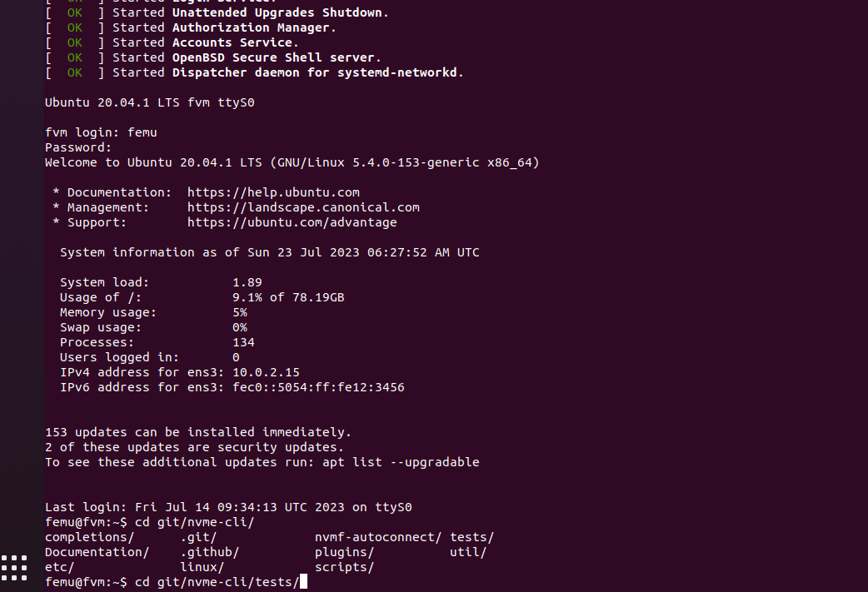This screenshot has height=592, width=868.
Task: Select the plugins/ directory completion entry
Action: coord(344,552)
